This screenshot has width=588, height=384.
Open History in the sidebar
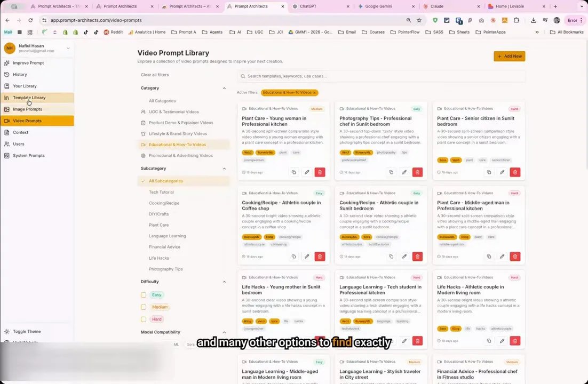tap(37, 75)
